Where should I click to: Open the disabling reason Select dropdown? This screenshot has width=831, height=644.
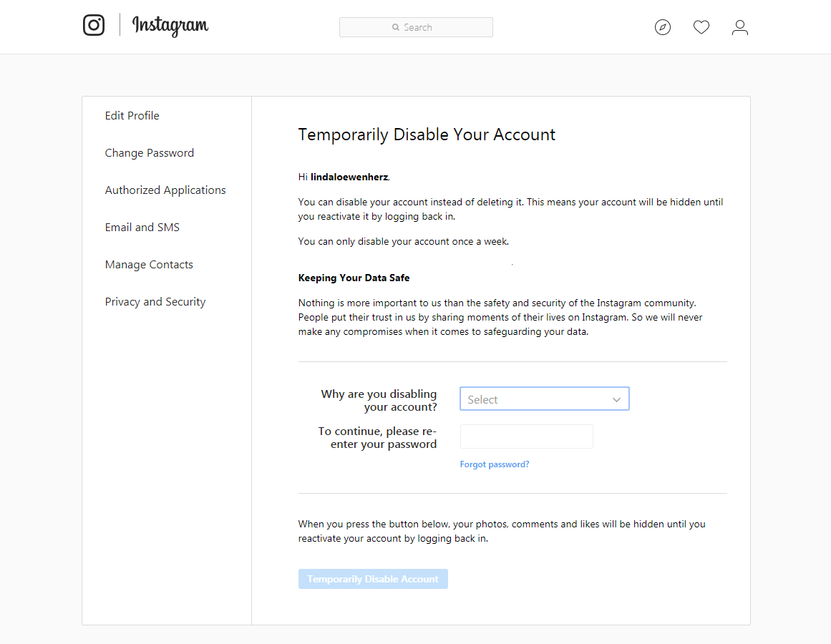point(537,399)
